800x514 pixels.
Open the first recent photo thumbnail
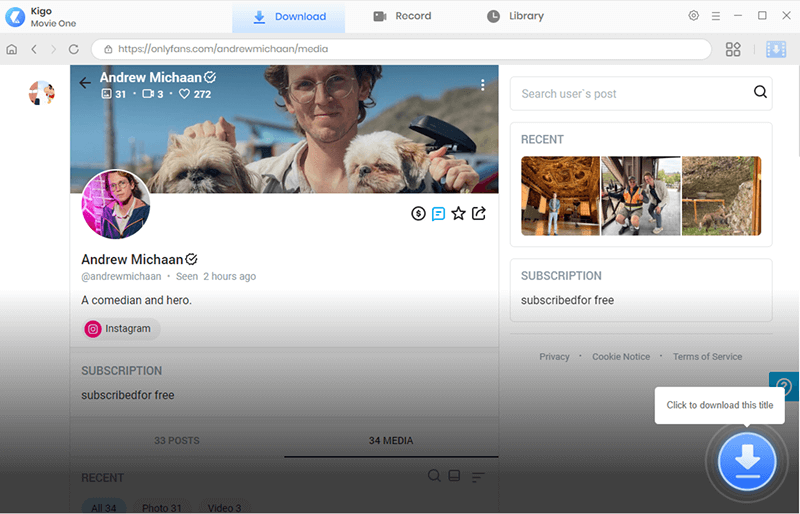coord(560,196)
